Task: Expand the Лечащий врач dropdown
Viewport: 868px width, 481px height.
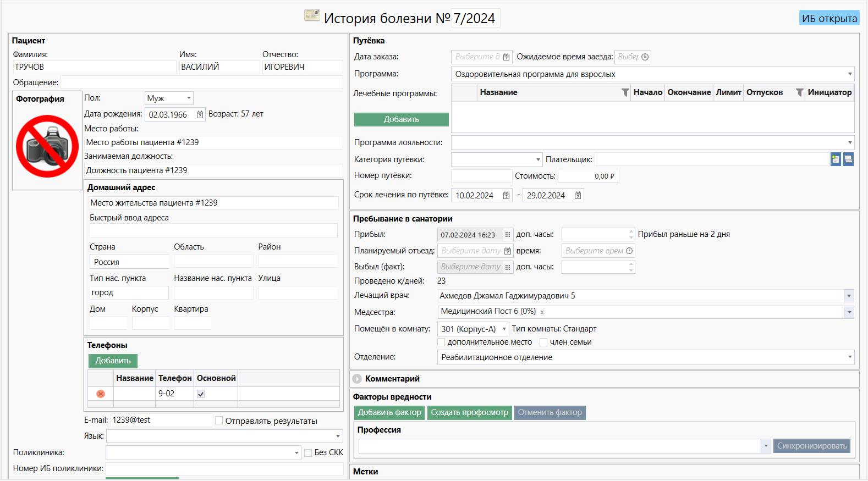Action: point(849,296)
